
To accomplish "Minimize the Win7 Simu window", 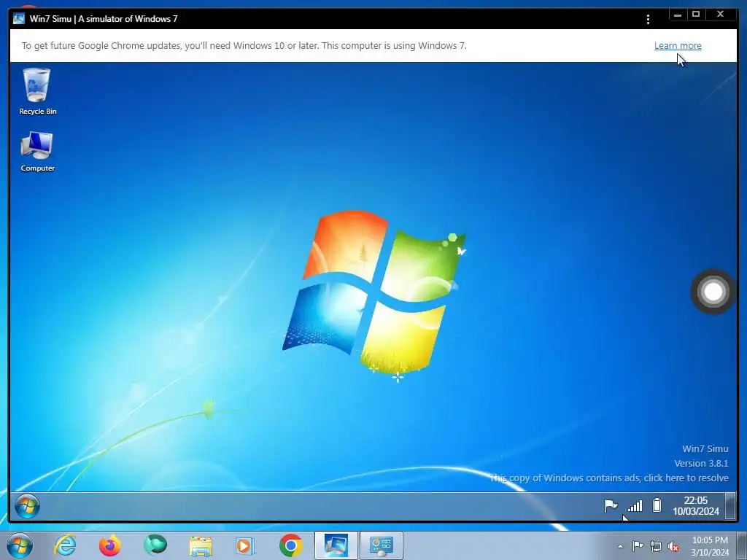I will (x=678, y=15).
